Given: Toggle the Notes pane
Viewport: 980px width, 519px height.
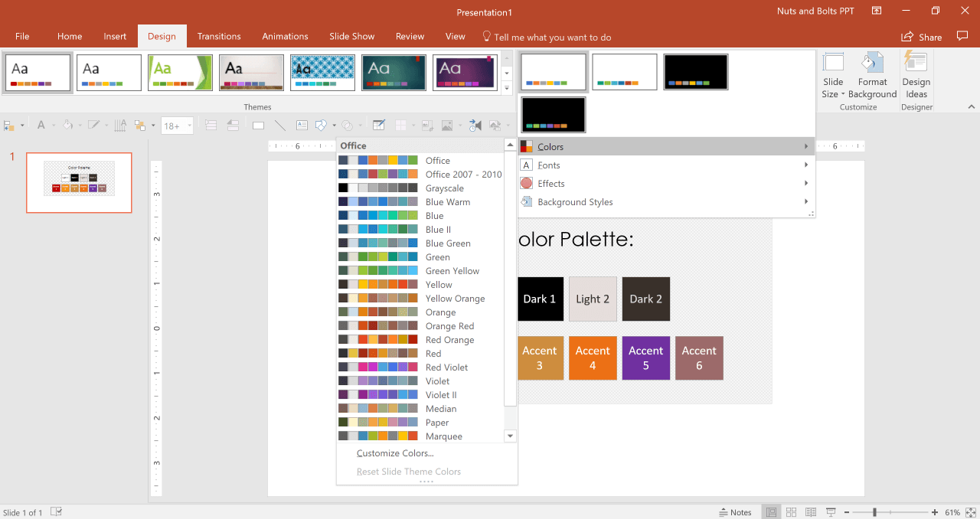Looking at the screenshot, I should 736,512.
